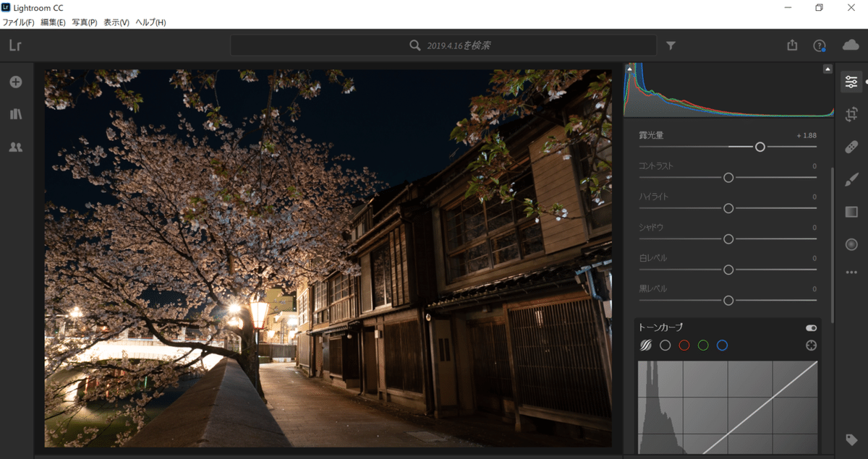Open the Help question mark icon
This screenshot has height=459, width=868.
pos(820,46)
